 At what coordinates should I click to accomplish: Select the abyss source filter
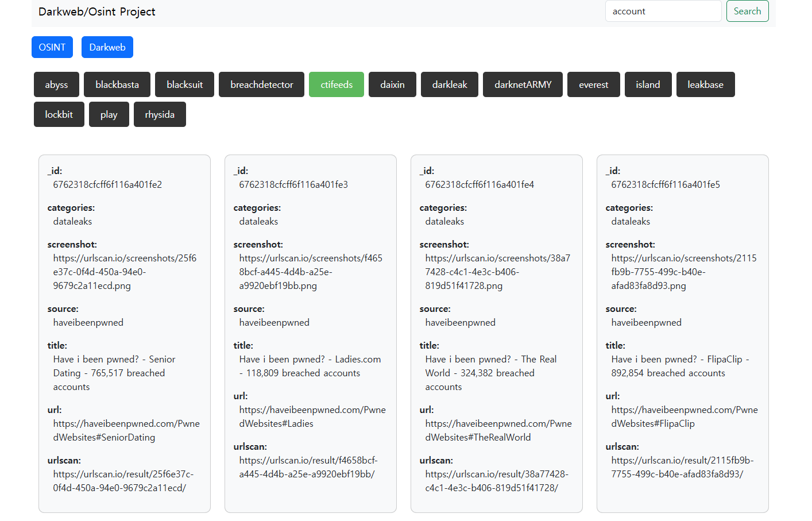click(56, 84)
